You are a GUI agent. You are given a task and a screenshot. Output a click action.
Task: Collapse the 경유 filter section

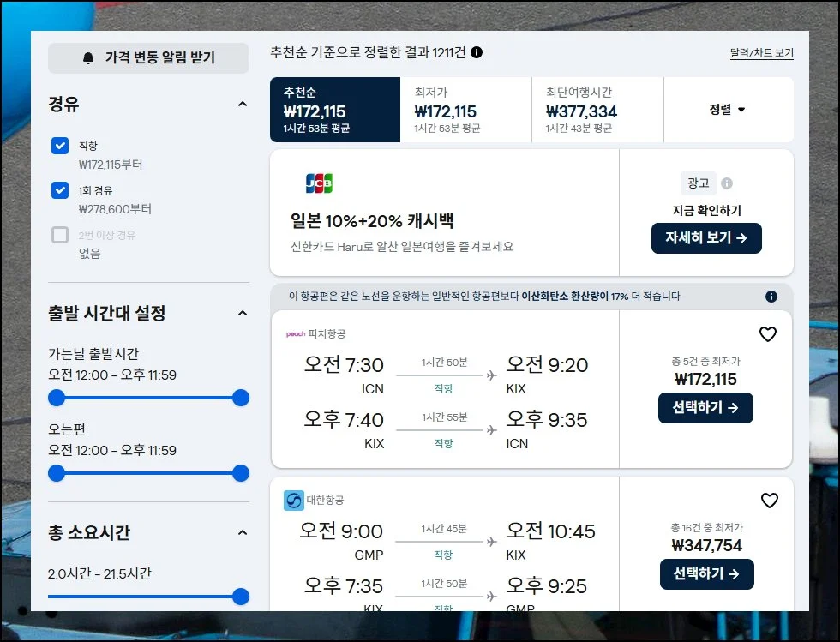tap(242, 105)
